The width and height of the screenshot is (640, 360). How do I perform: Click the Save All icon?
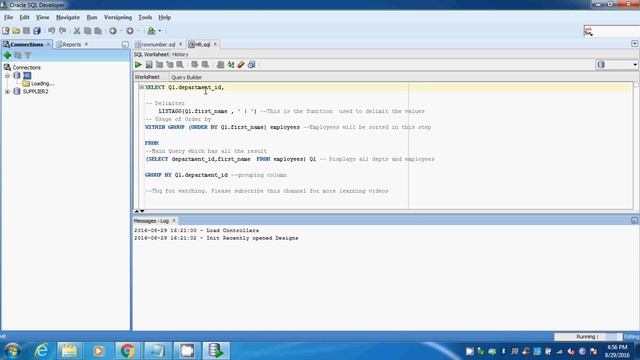[x=37, y=31]
